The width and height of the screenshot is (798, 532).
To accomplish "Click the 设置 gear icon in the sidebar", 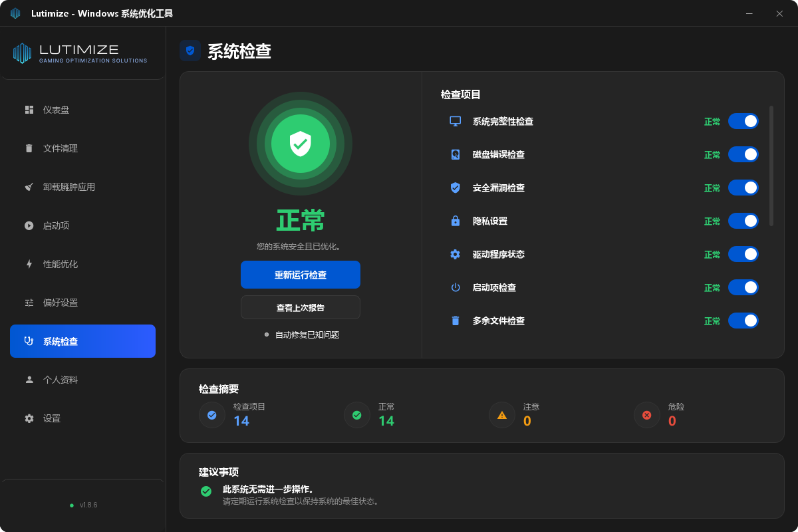I will point(29,418).
